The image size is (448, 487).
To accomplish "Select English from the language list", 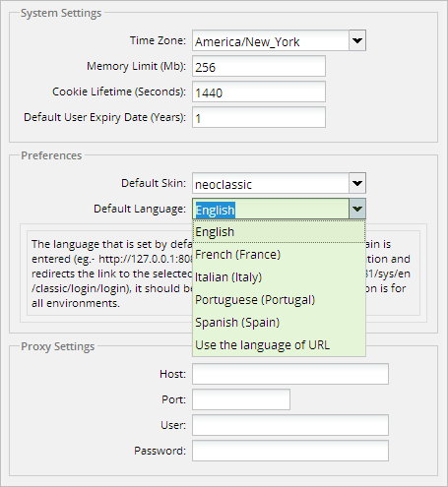I will pos(279,232).
